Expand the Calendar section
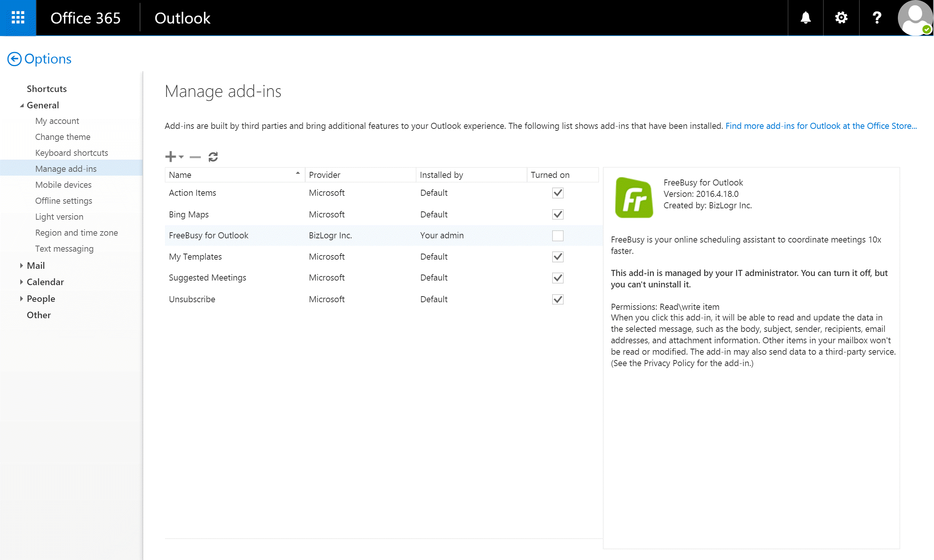The width and height of the screenshot is (934, 560). [x=21, y=282]
